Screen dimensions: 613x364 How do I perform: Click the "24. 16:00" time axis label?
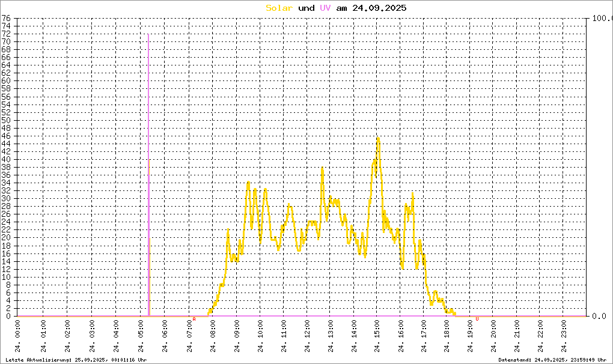click(x=401, y=336)
